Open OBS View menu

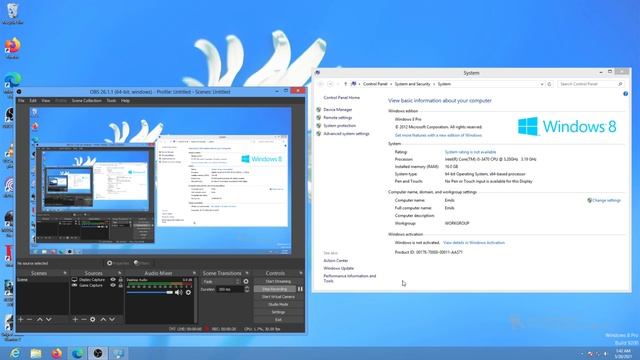coord(46,100)
